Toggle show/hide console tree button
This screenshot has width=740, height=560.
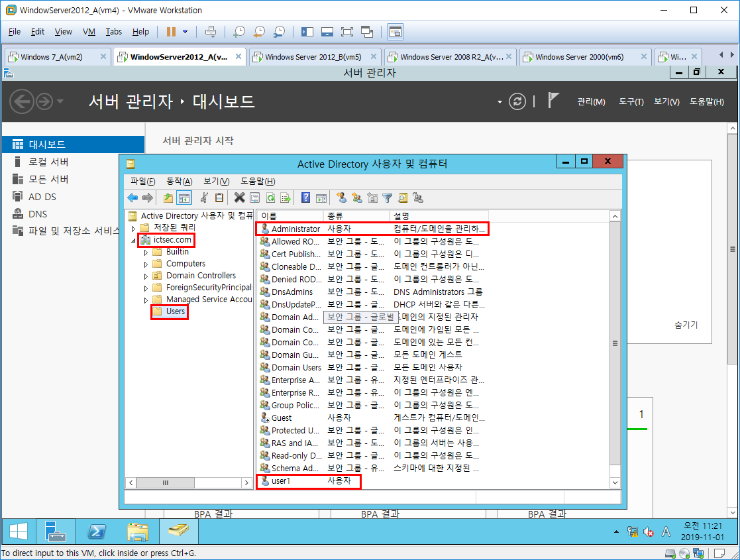click(x=184, y=198)
